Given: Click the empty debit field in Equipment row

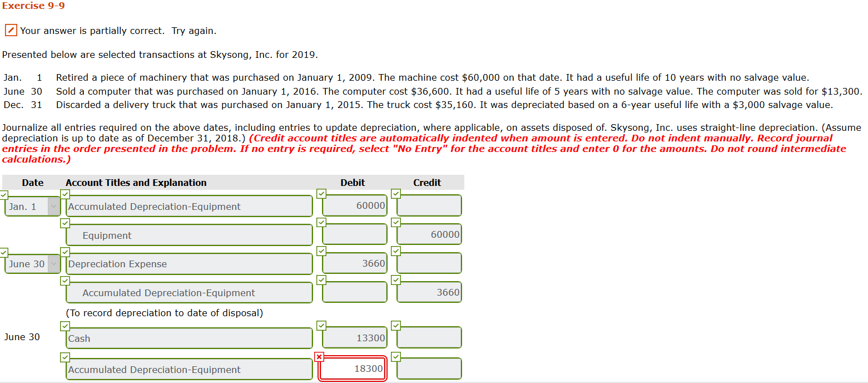Looking at the screenshot, I should (355, 235).
